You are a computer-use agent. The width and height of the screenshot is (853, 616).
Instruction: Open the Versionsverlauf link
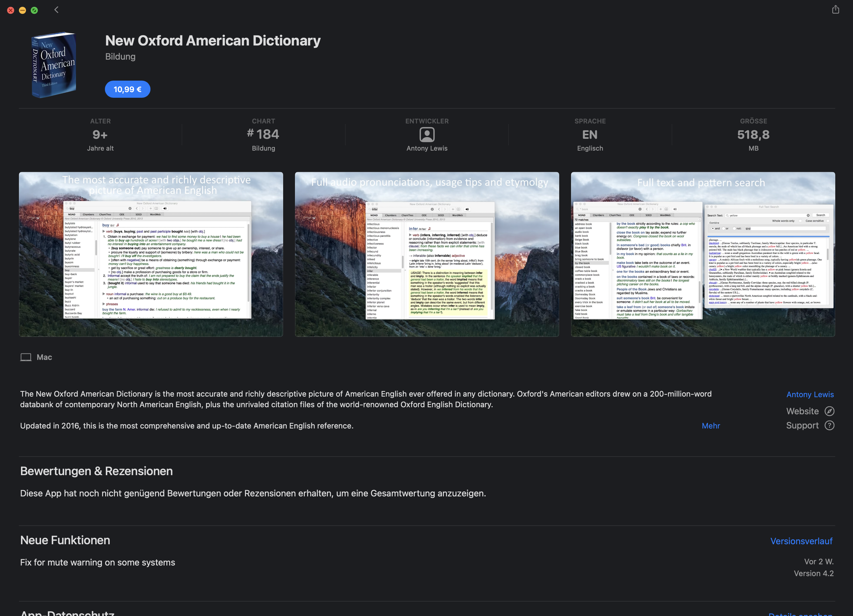801,541
